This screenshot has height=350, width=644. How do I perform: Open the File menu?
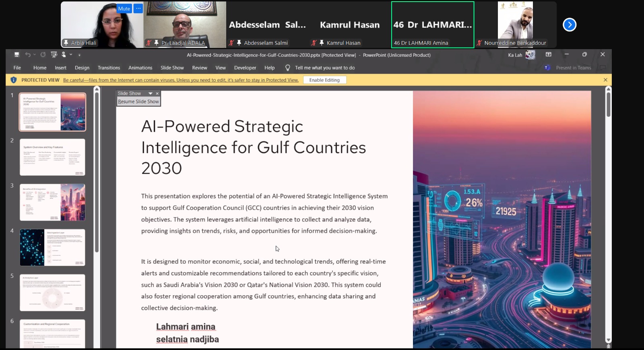pyautogui.click(x=17, y=68)
